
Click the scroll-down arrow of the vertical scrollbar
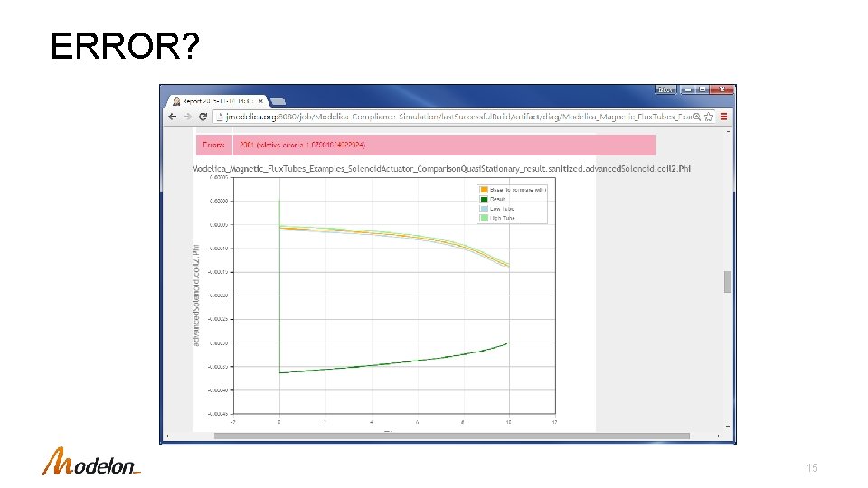pos(727,427)
